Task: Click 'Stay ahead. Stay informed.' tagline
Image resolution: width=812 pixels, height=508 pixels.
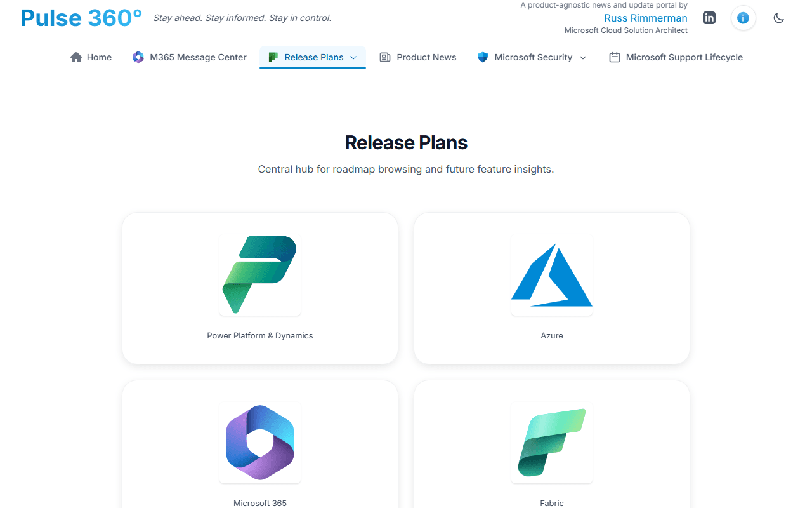Action: pos(242,18)
